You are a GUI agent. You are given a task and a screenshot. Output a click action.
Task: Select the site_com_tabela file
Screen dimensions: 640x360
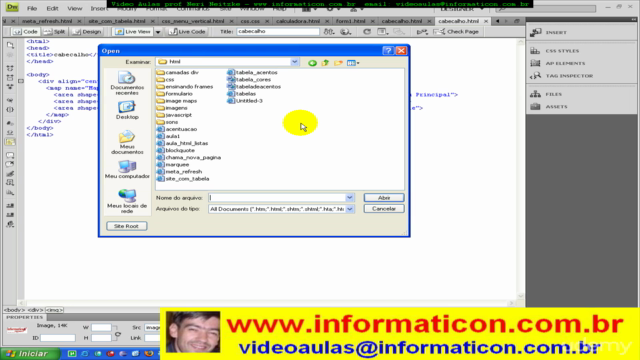183,179
